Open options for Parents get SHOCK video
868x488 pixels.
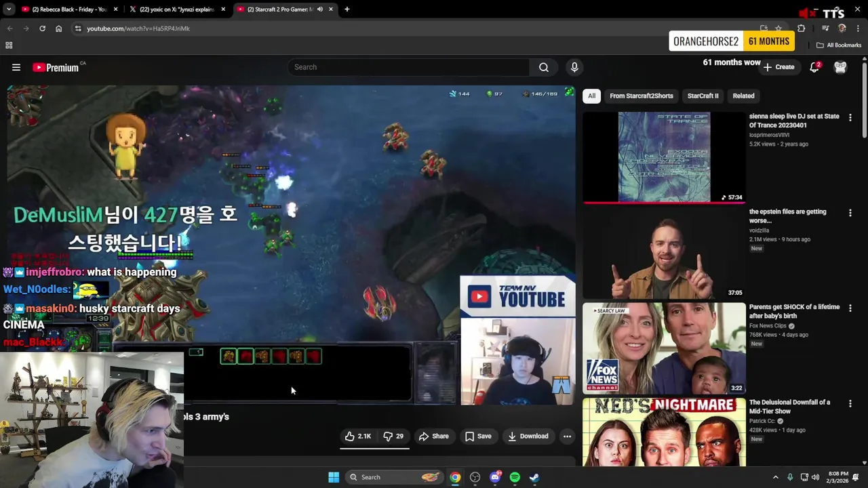coord(850,308)
